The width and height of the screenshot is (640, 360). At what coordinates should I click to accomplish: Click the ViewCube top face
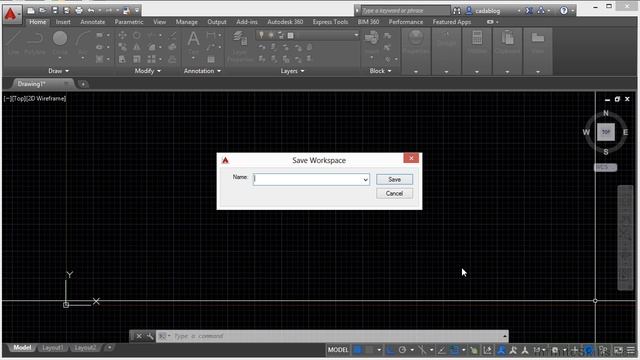point(606,132)
